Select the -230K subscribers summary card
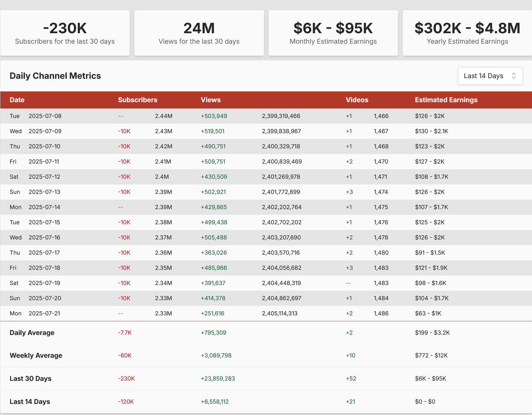Viewport: 532px width, 415px height. (65, 33)
